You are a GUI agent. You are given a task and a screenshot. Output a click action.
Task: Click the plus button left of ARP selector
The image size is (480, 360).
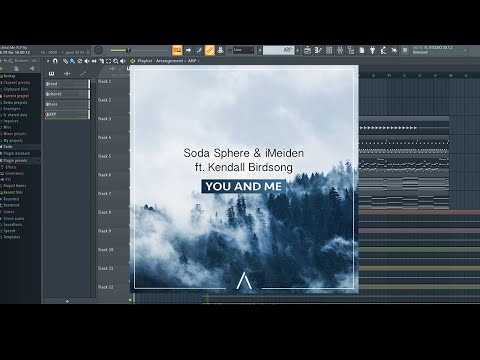(x=260, y=50)
